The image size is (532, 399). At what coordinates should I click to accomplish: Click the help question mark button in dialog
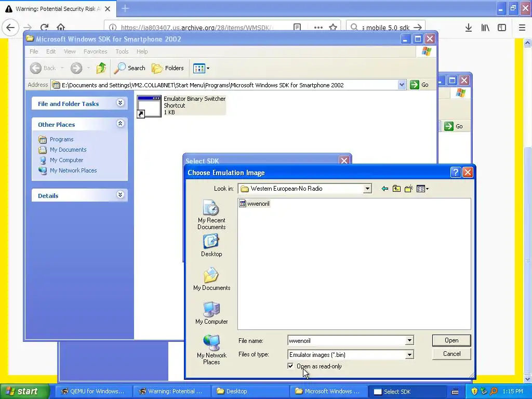pos(455,172)
